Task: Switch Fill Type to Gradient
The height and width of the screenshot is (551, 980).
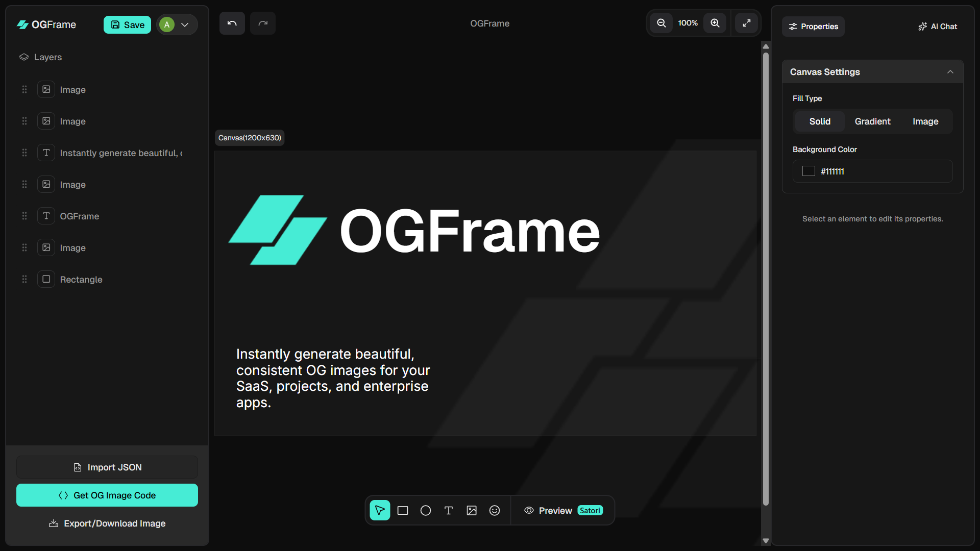Action: pos(872,121)
